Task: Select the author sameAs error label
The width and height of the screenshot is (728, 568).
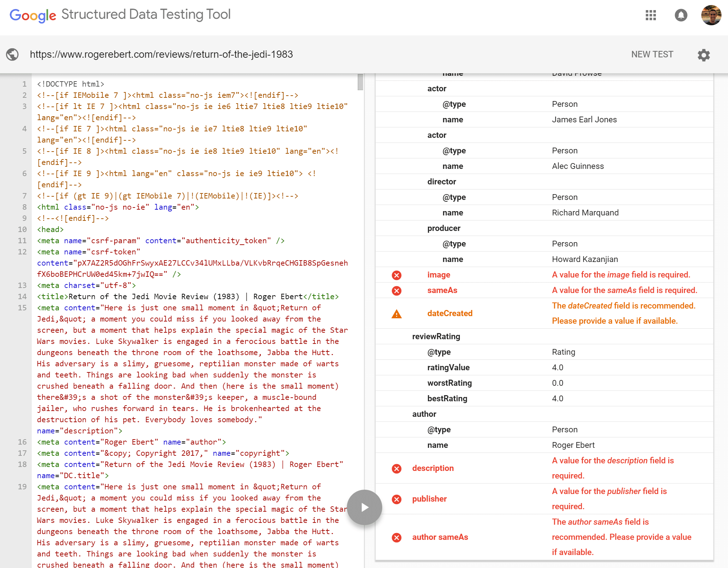Action: point(440,537)
